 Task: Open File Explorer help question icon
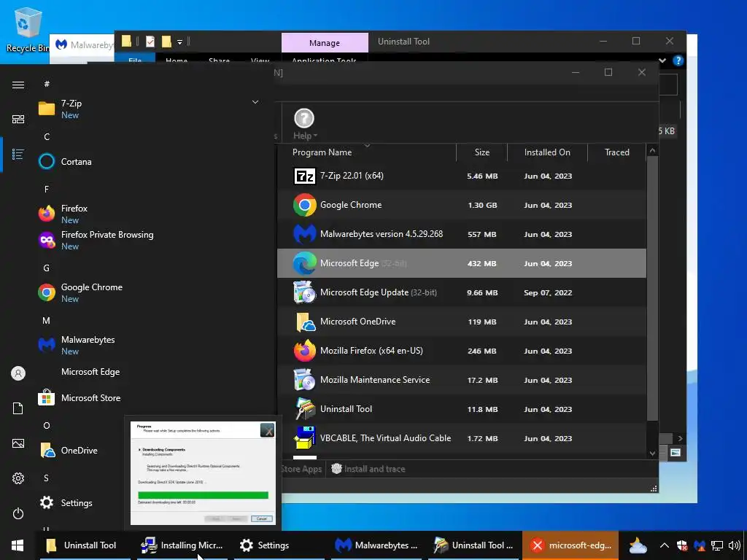678,61
